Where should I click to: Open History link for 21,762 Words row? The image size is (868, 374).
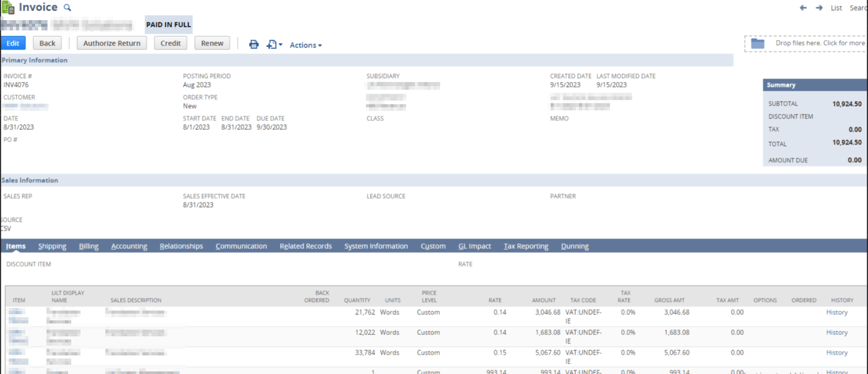[x=837, y=312]
